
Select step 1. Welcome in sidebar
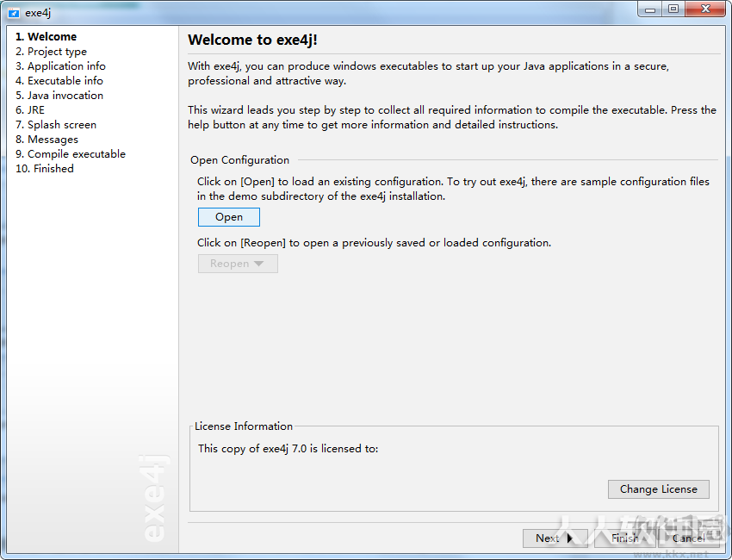point(46,36)
